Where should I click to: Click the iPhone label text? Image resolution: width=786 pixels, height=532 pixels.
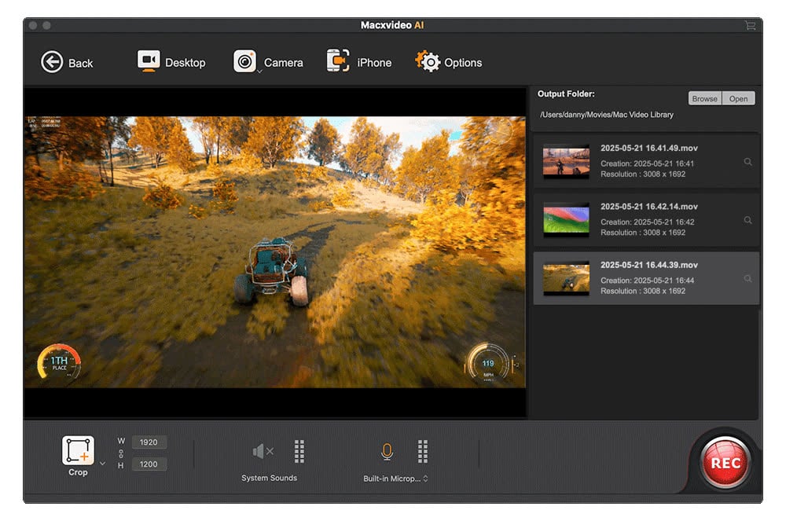[374, 63]
